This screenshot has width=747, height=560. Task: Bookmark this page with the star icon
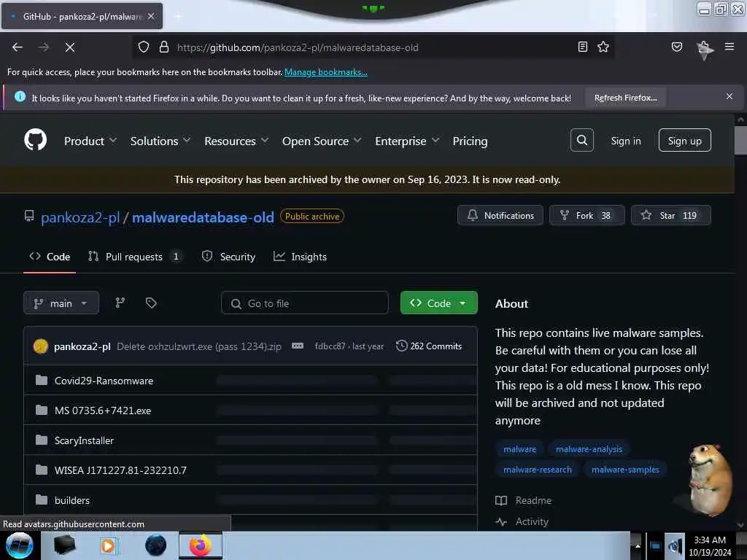point(603,47)
